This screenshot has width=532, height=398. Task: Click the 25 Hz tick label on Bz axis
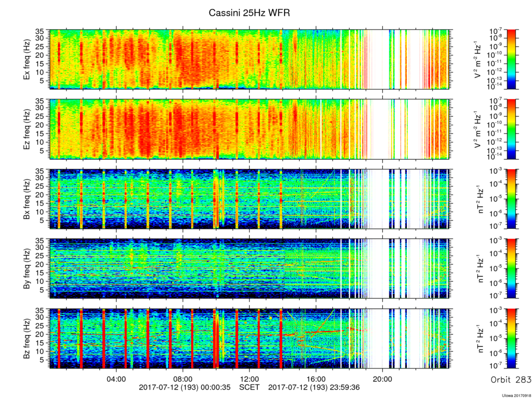(x=40, y=325)
